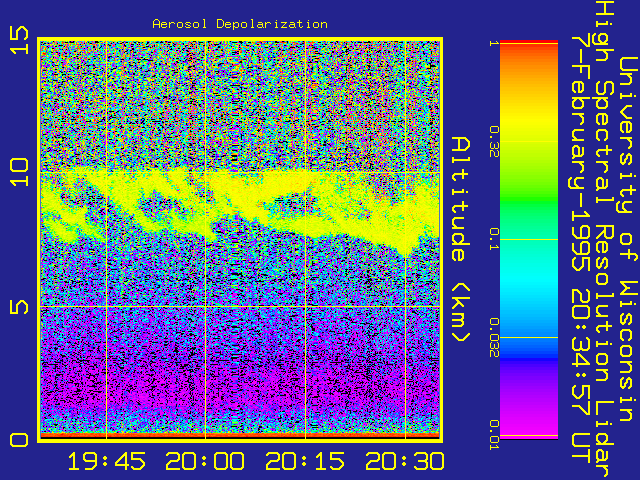Click the 19:45 time axis label

click(107, 461)
